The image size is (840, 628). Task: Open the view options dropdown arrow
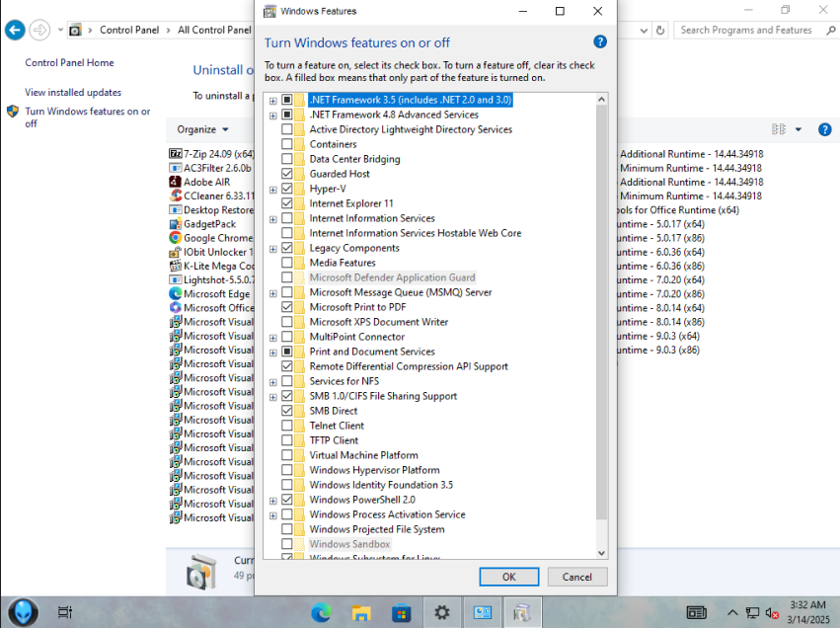[799, 129]
